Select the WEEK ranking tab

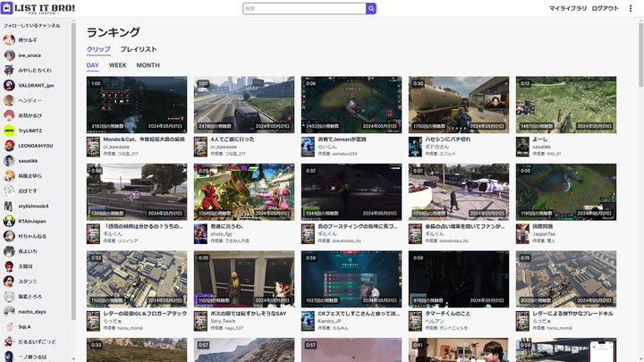pyautogui.click(x=117, y=65)
